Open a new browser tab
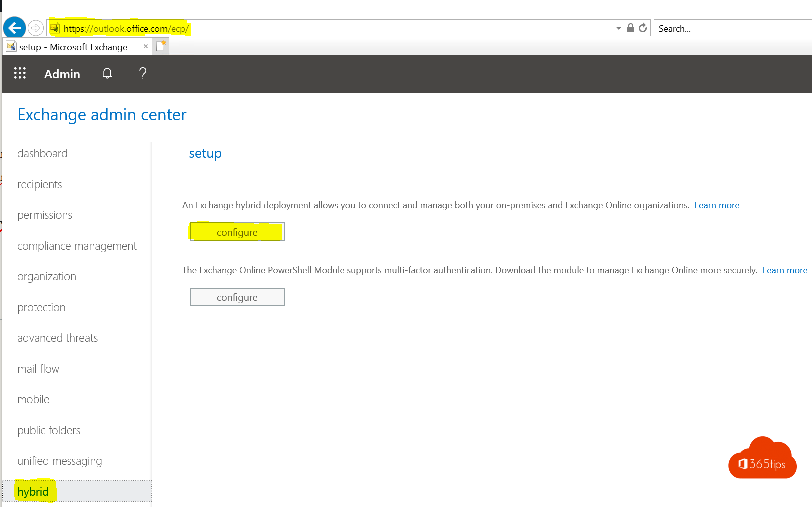 coord(161,46)
